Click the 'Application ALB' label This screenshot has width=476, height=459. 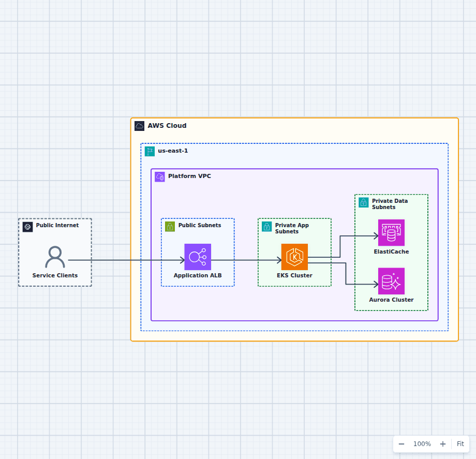198,275
